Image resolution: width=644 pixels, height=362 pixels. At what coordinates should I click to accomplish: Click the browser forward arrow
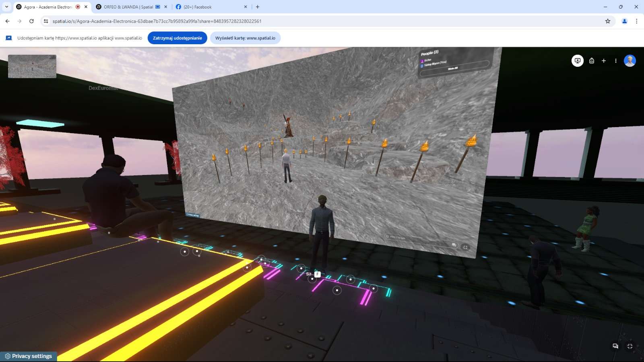(x=19, y=21)
